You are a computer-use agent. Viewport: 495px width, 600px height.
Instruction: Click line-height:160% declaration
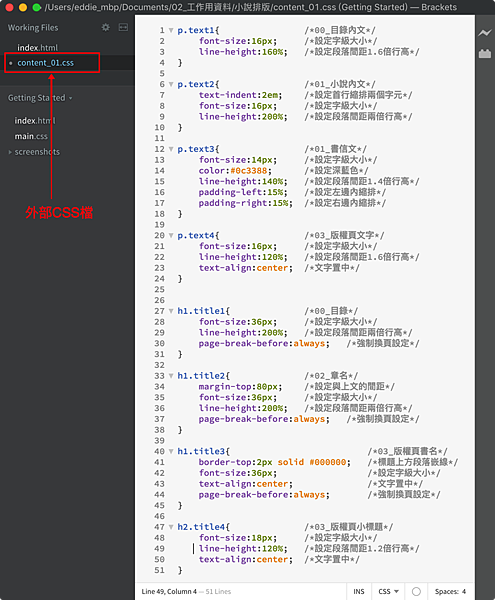[x=243, y=52]
